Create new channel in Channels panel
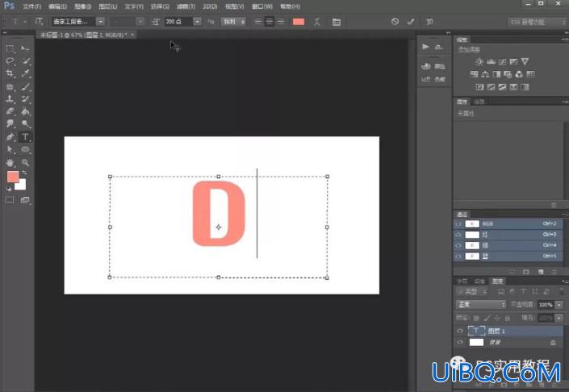This screenshot has height=392, width=569. click(x=541, y=272)
